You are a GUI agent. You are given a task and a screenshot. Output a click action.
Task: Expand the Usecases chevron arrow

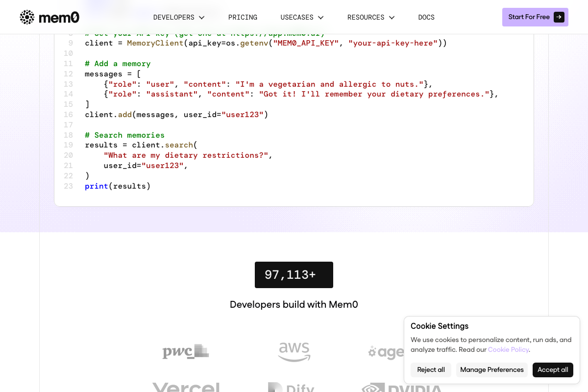point(320,18)
